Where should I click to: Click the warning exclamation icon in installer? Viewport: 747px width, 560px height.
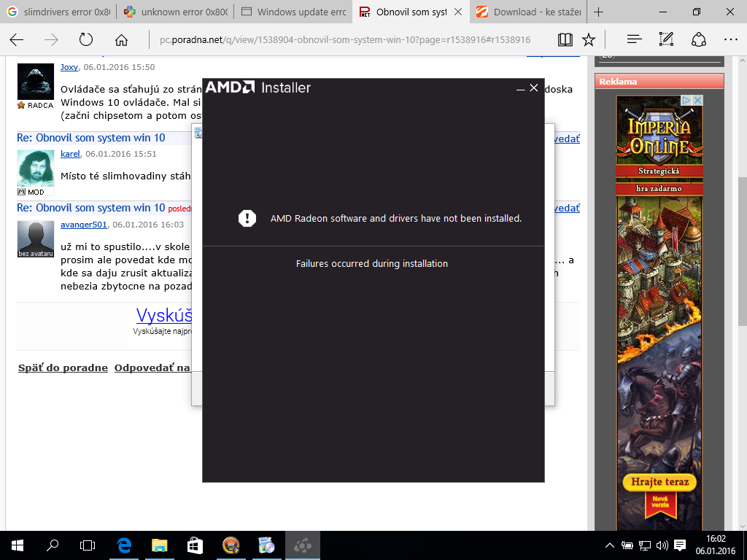pyautogui.click(x=247, y=219)
